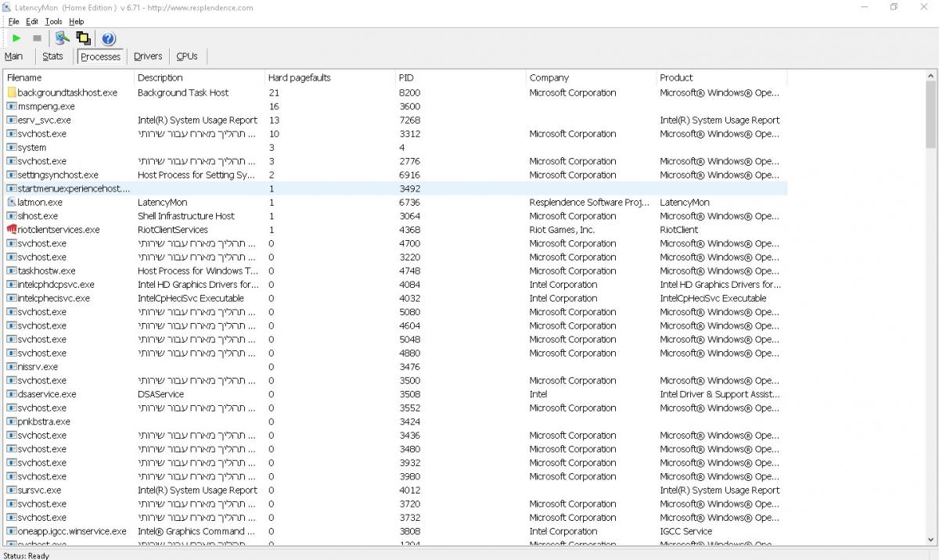The height and width of the screenshot is (560, 939).
Task: Sort by Hard pagefaults column header
Action: 330,77
